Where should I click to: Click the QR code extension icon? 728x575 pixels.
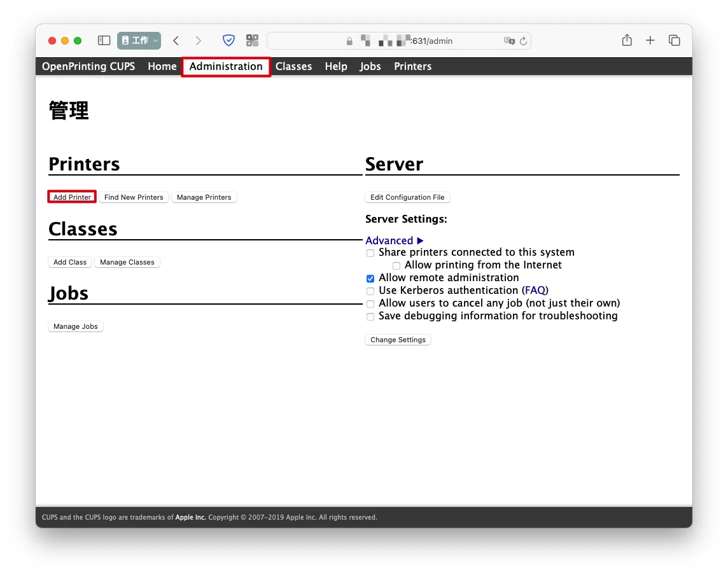tap(252, 41)
